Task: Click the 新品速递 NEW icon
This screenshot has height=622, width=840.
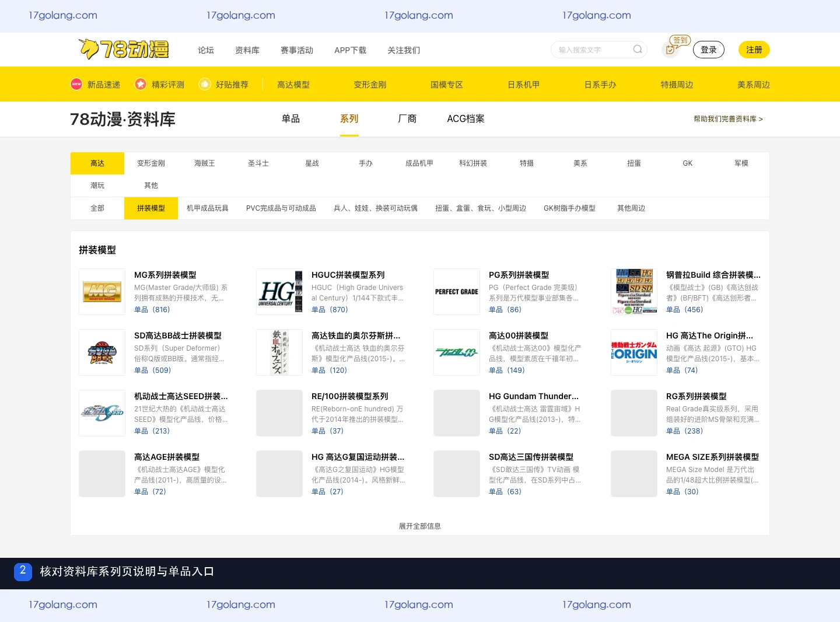Action: coord(76,84)
